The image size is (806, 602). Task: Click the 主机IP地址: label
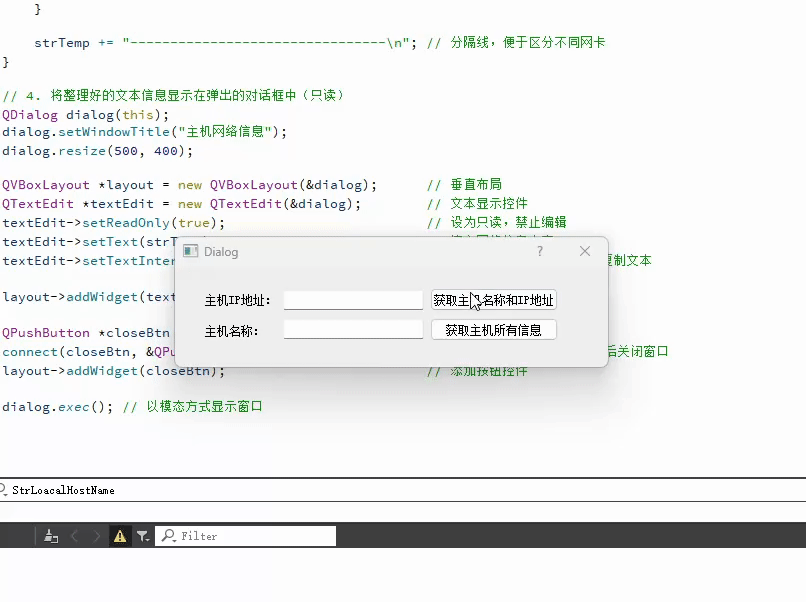(237, 300)
